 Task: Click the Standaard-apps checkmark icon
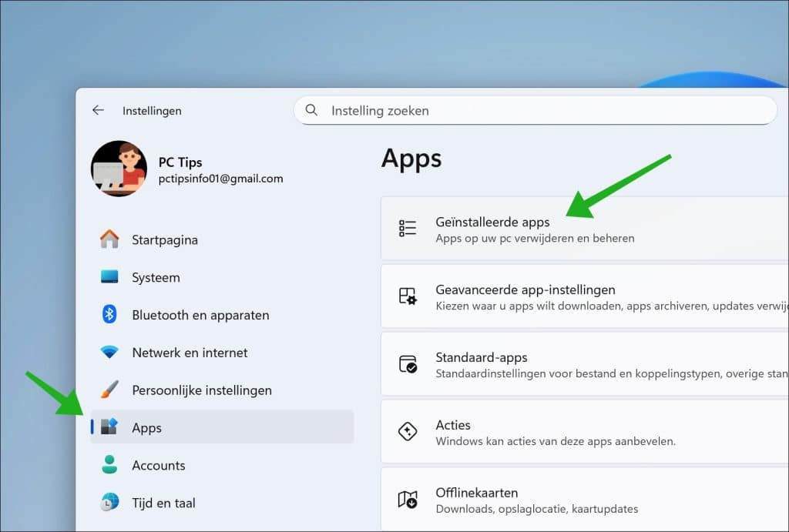pos(408,364)
